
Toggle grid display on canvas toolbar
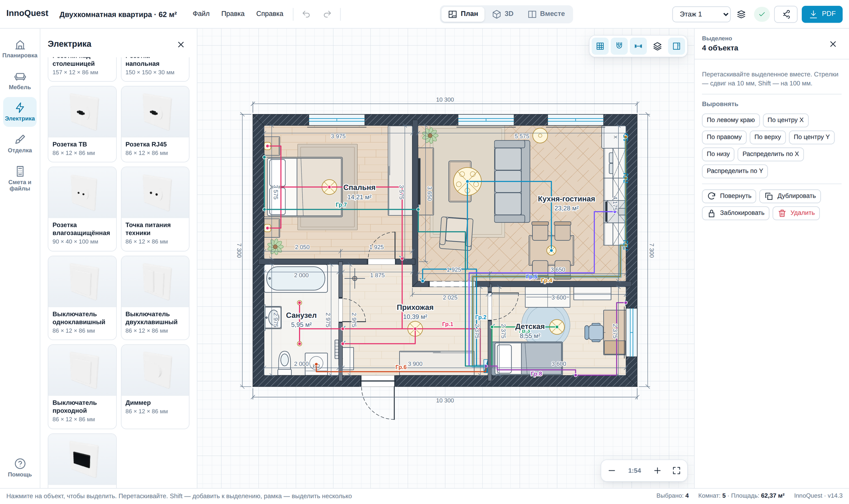[600, 46]
